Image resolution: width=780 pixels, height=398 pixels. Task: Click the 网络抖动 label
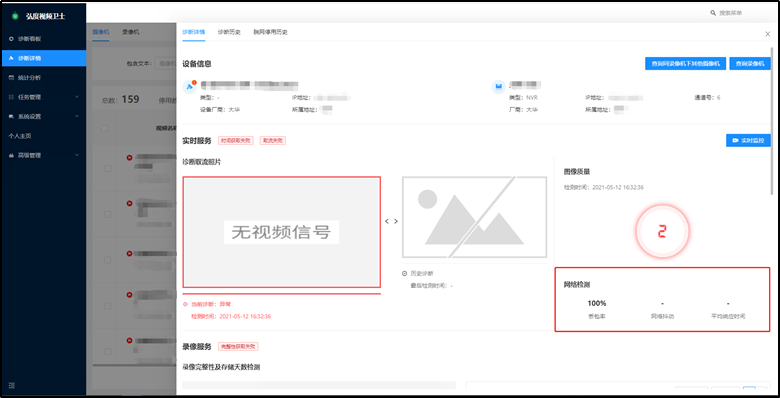click(662, 316)
